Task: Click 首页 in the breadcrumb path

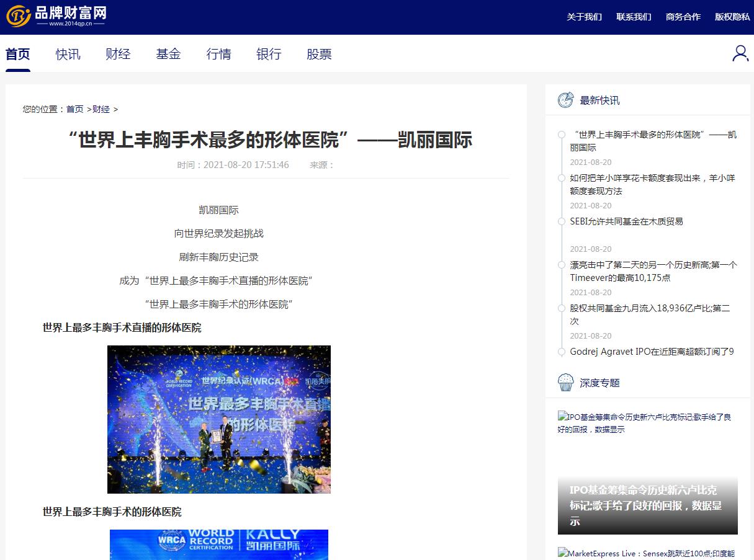Action: (75, 109)
